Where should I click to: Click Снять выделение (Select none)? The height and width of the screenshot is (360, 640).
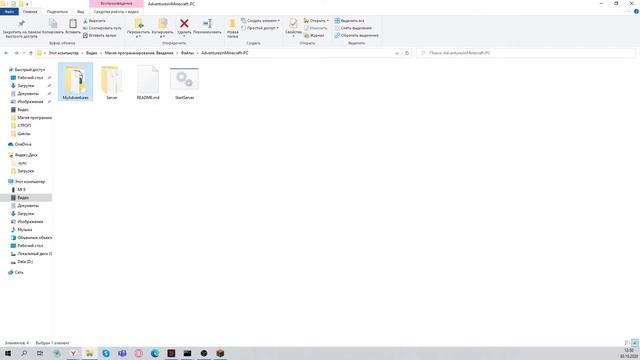[x=353, y=28]
